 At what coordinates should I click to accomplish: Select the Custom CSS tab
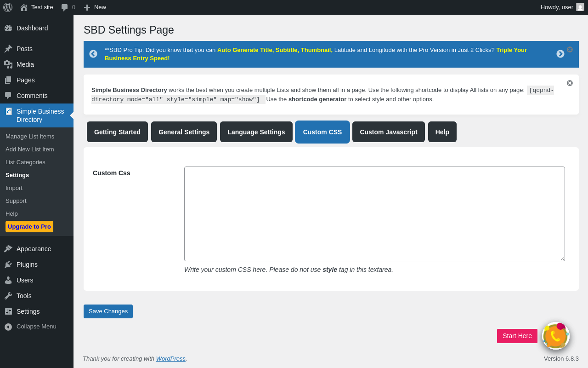[x=322, y=132]
